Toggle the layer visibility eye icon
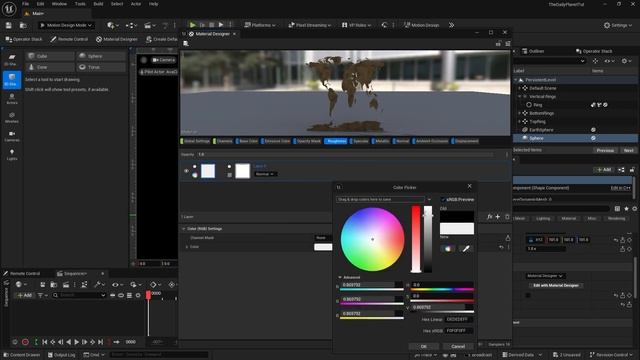Viewport: 640px width, 360px height. tap(186, 171)
